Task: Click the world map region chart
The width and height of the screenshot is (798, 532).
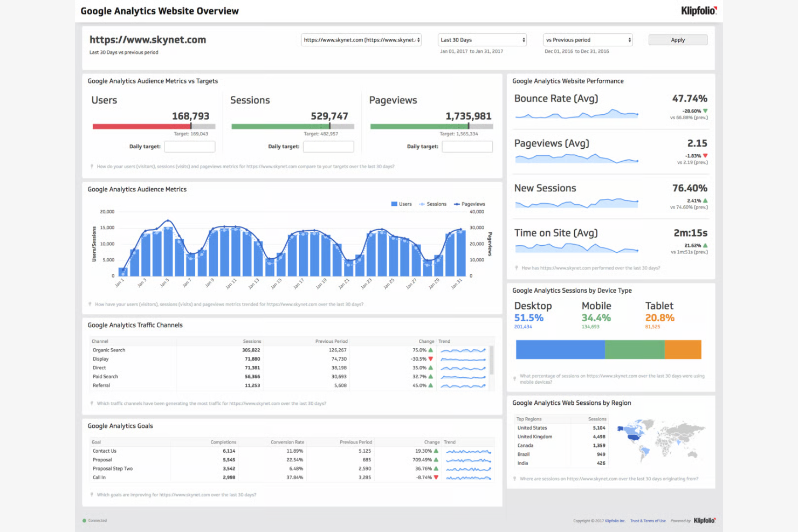Action: coord(661,441)
